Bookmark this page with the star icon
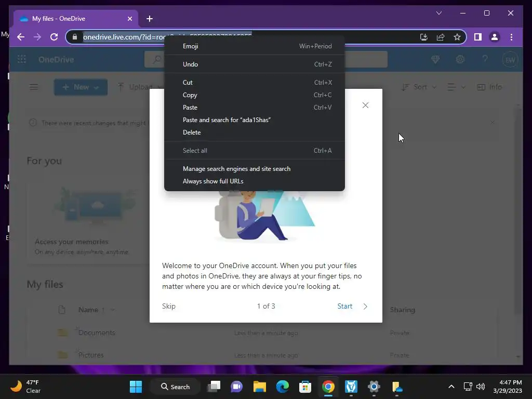This screenshot has width=532, height=399. (x=457, y=37)
